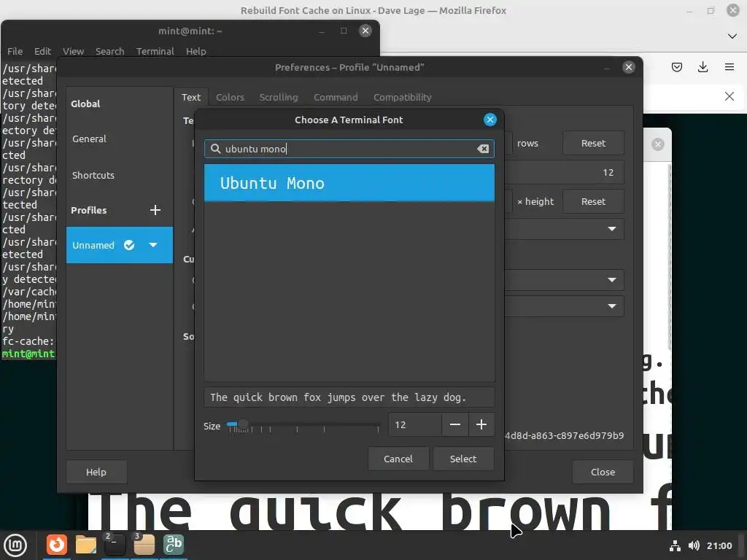Clear the font search field text
The width and height of the screenshot is (747, 560).
pos(483,149)
